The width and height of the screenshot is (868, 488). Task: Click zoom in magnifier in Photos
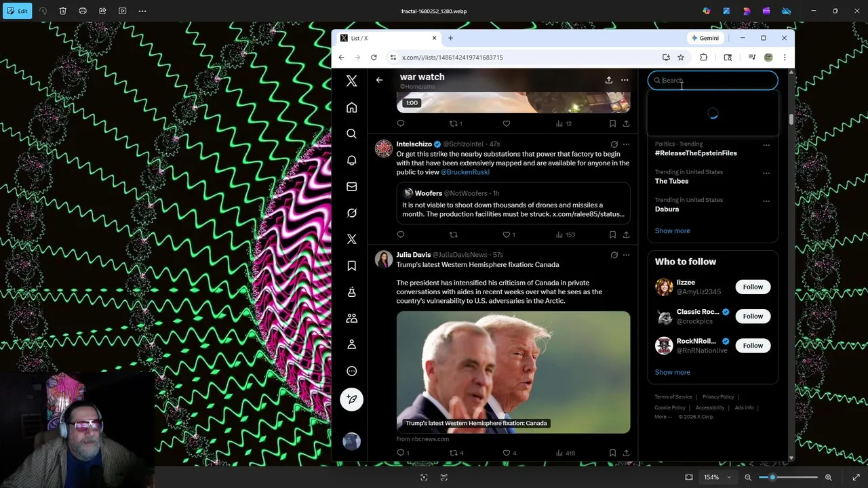tap(828, 477)
